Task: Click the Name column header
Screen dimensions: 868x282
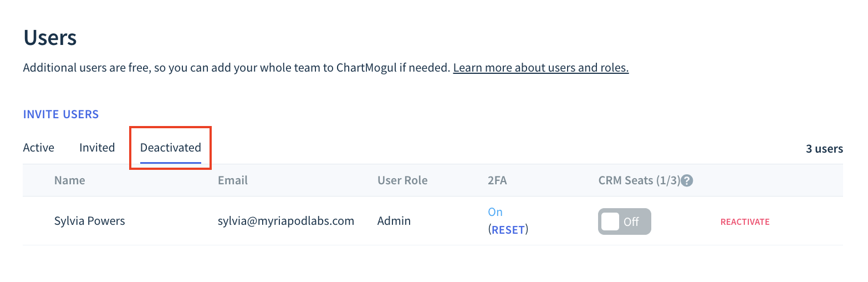Action: tap(70, 180)
